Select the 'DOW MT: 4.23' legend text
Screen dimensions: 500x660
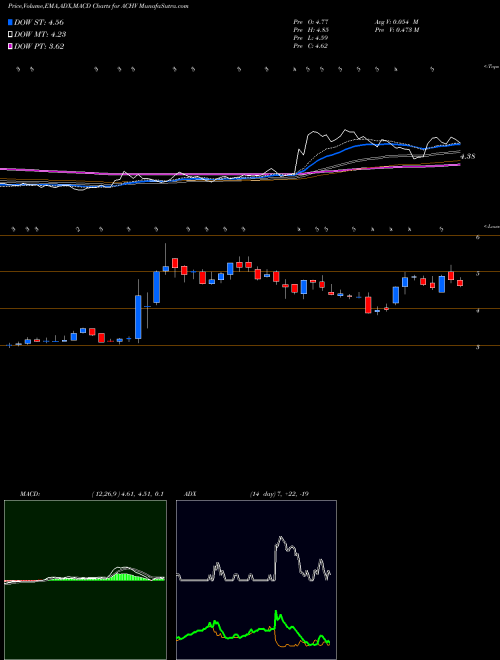pyautogui.click(x=40, y=35)
